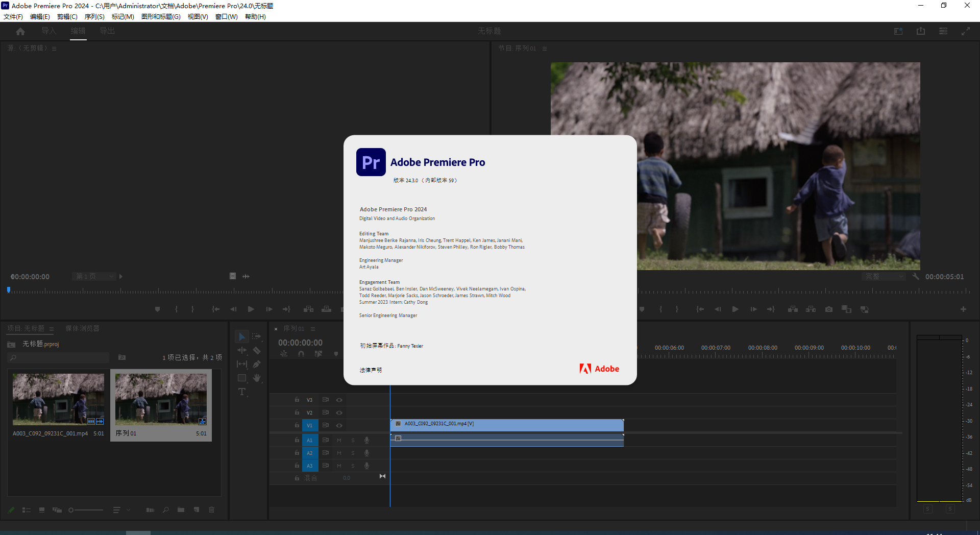The width and height of the screenshot is (980, 535).
Task: Click the 法律声明 link in About dialog
Action: pos(371,370)
